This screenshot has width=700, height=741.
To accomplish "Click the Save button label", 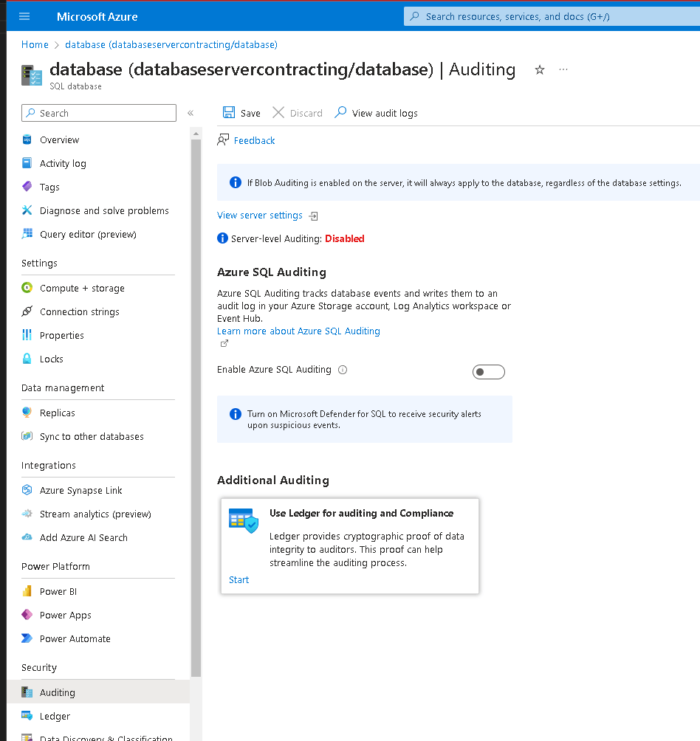I will (x=250, y=113).
